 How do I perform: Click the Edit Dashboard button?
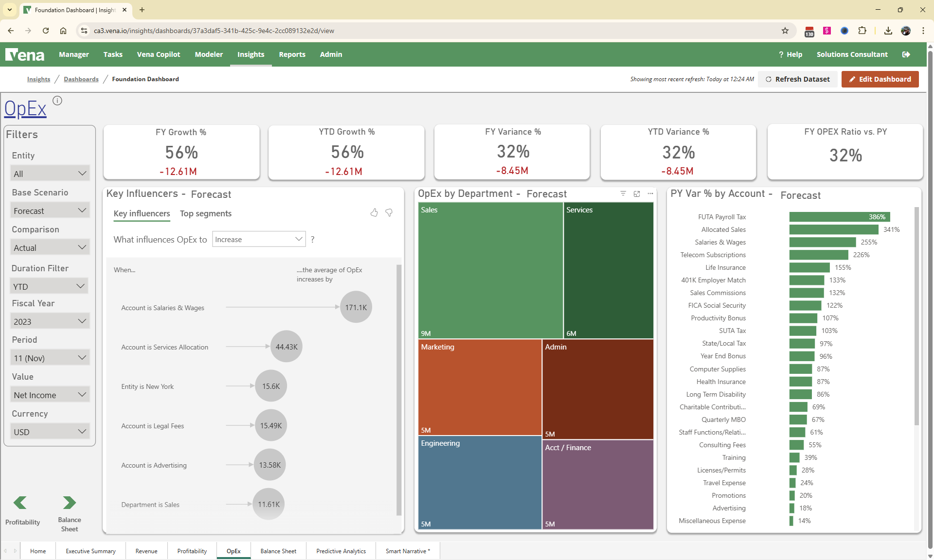pyautogui.click(x=880, y=79)
